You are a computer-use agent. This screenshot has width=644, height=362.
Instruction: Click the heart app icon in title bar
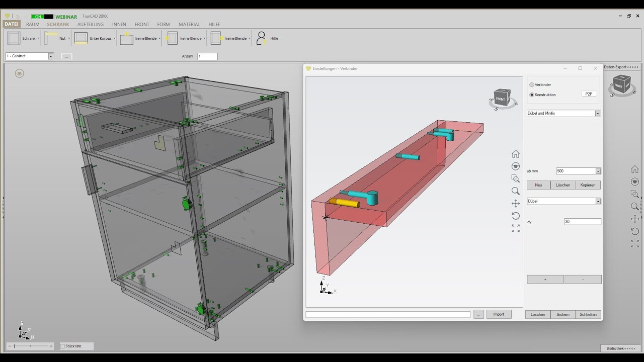[7, 16]
